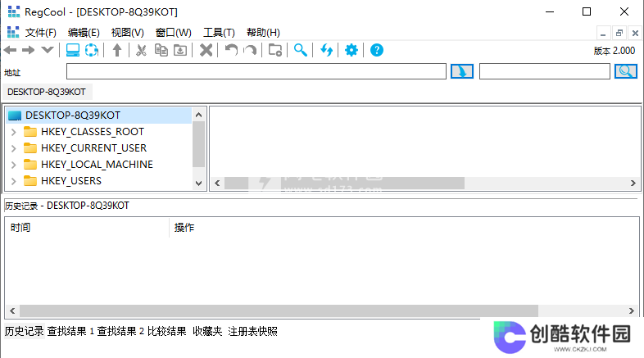Viewport: 644px width, 358px height.
Task: Select the DESKTOP-8Q39KOT document tab
Action: [47, 92]
